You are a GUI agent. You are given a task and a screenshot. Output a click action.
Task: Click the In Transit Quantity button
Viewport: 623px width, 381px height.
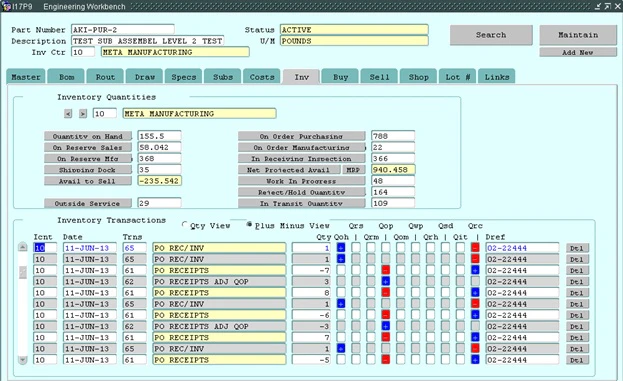coord(302,203)
